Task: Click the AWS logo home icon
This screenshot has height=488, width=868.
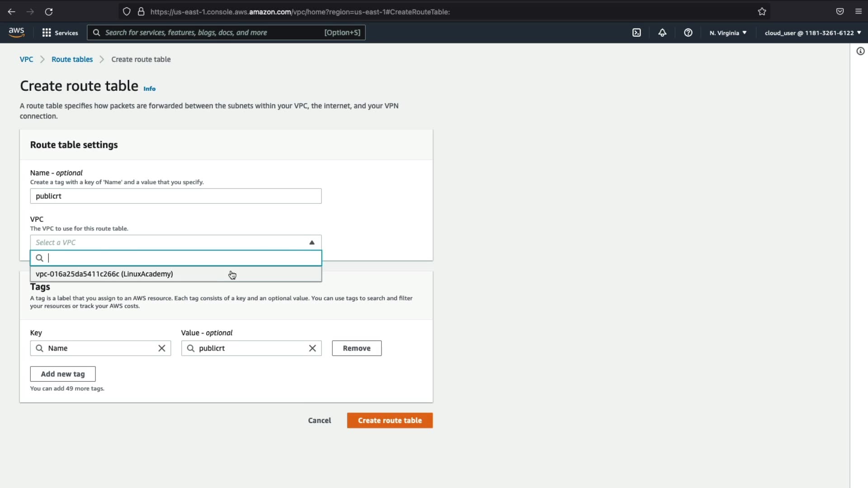Action: (16, 33)
